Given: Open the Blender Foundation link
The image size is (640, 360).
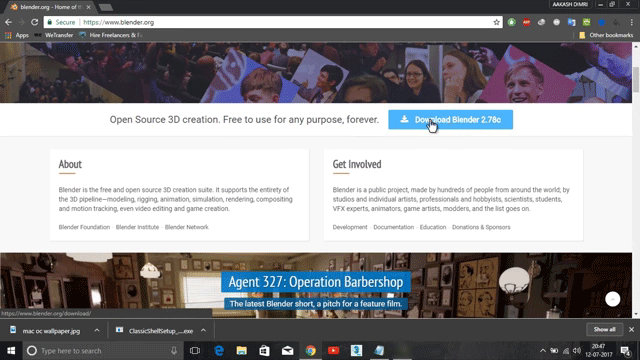Looking at the screenshot, I should point(84,227).
